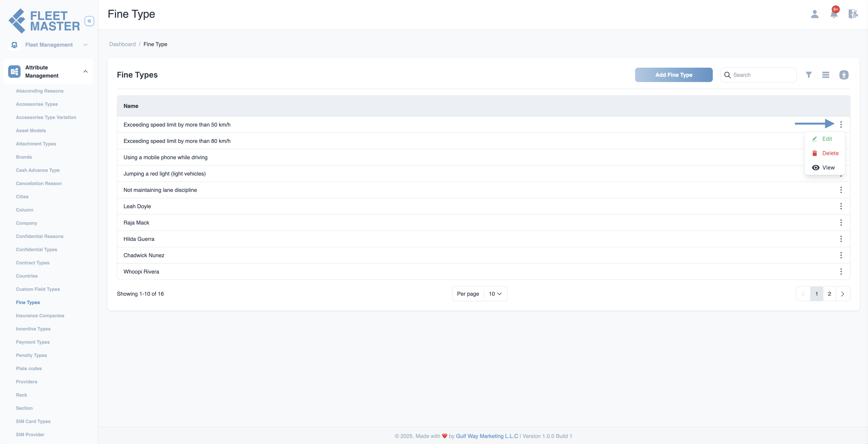This screenshot has height=444, width=868.
Task: Click the download export icon
Action: click(844, 75)
